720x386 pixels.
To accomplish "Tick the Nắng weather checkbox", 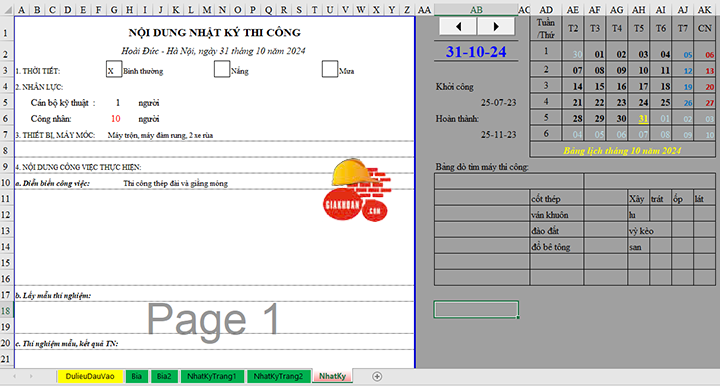I will tap(222, 69).
